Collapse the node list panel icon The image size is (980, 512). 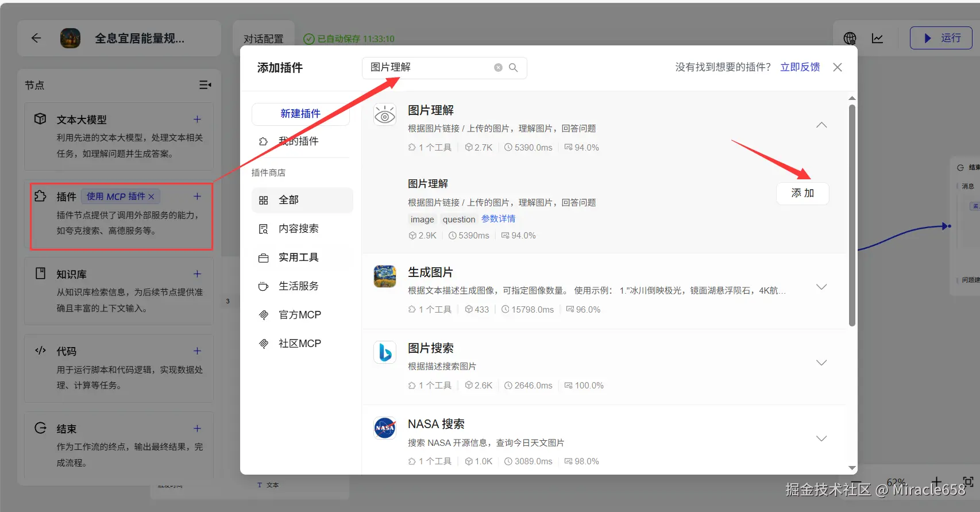click(205, 85)
